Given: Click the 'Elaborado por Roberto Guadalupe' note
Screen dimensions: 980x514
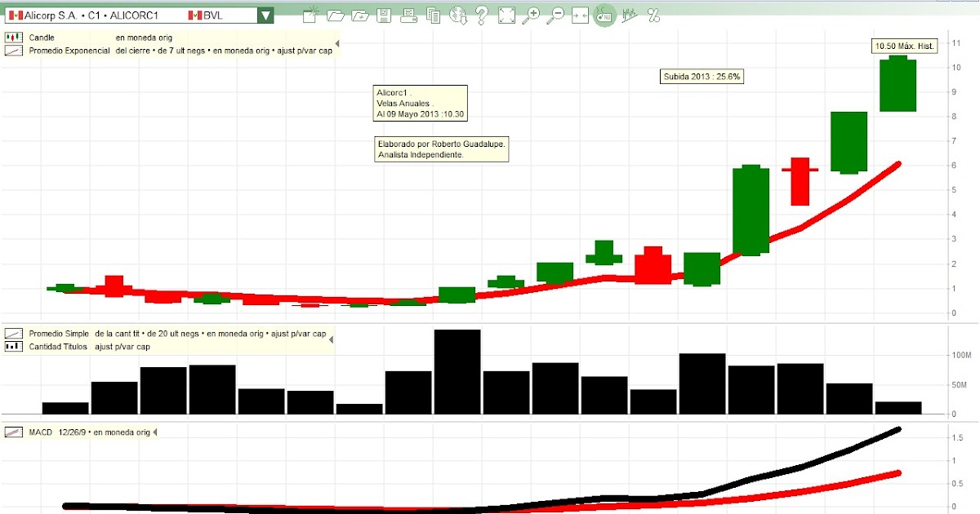Looking at the screenshot, I should [x=442, y=149].
